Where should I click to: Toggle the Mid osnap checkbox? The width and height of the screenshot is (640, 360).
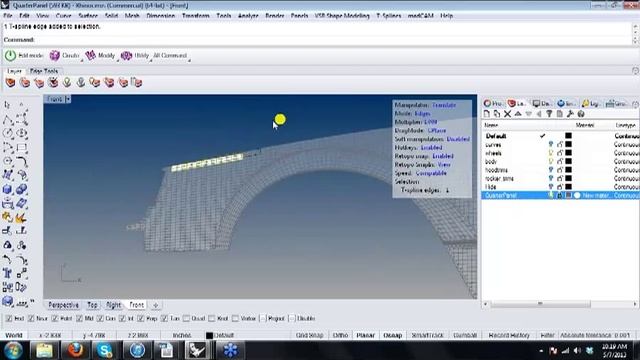point(79,318)
